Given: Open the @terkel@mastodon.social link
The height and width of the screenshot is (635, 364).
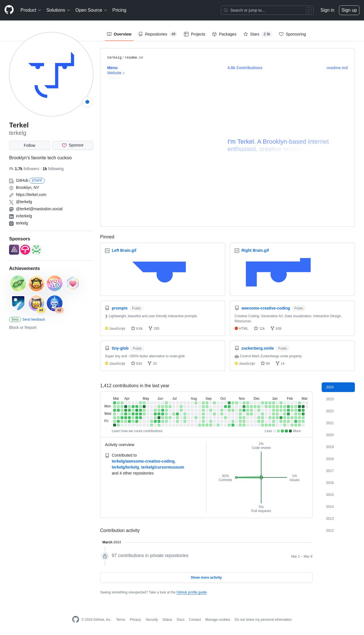Looking at the screenshot, I should (39, 209).
